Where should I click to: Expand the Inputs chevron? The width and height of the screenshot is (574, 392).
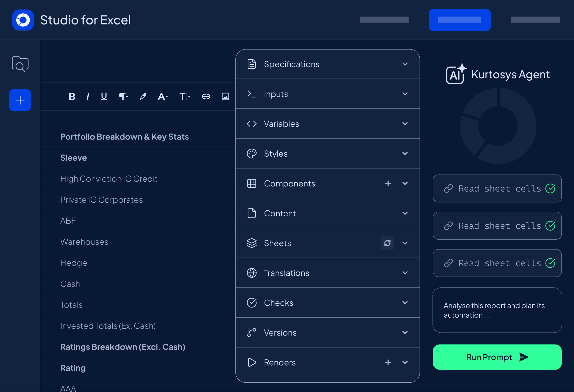405,94
